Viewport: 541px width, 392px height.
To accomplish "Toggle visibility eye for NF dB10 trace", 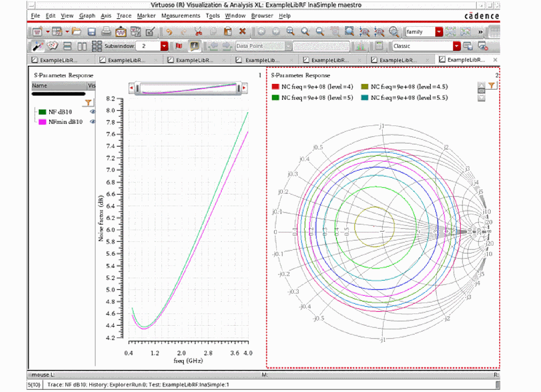I will tap(92, 112).
